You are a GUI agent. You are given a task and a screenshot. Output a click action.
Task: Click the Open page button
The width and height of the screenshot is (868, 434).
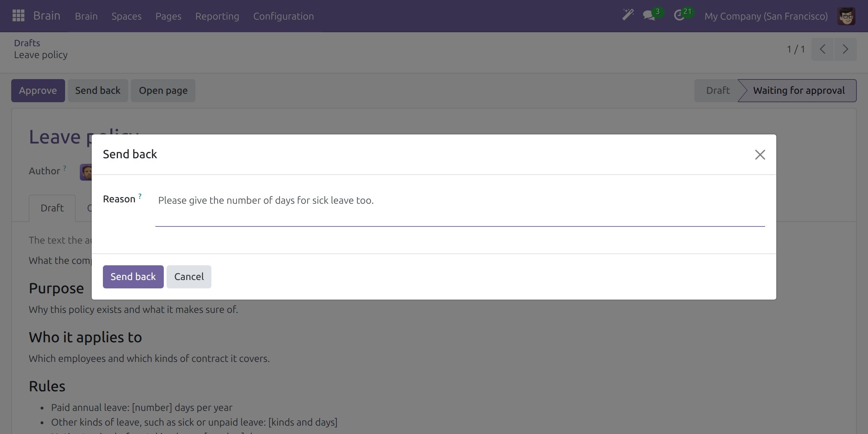pos(163,91)
